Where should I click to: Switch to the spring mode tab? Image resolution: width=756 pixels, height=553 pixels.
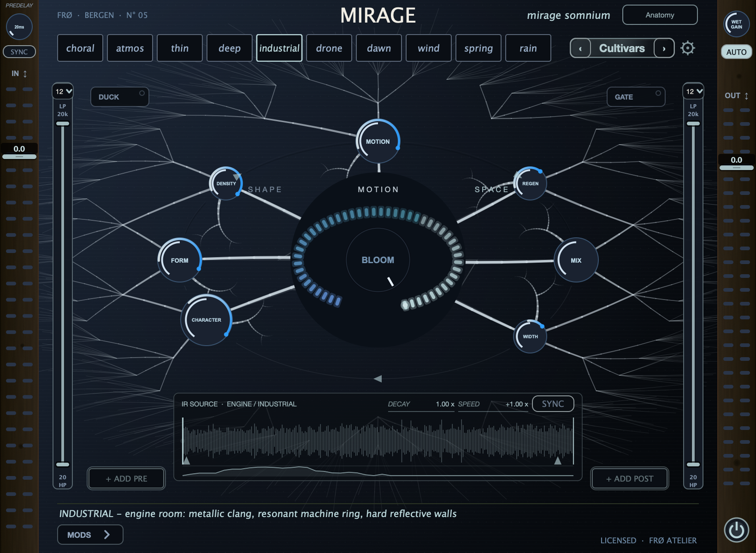(x=478, y=48)
